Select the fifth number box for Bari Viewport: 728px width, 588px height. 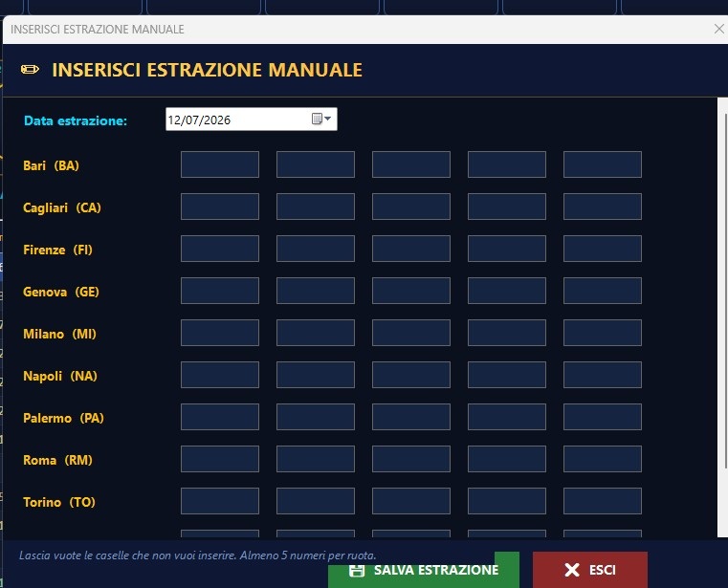coord(602,164)
